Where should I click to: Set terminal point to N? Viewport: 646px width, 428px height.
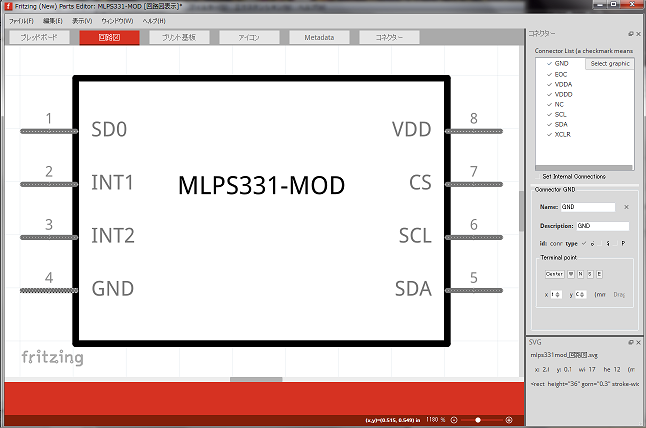pos(580,274)
